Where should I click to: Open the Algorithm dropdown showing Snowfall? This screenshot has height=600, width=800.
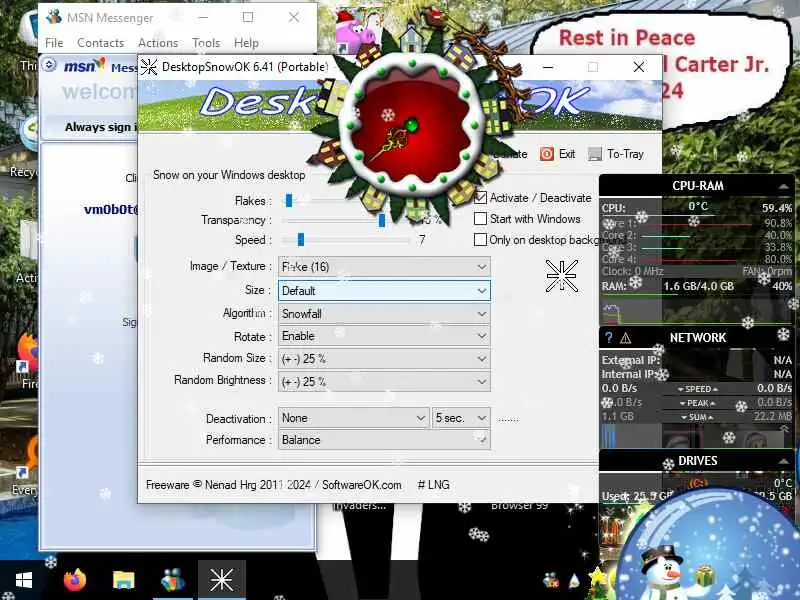(384, 314)
